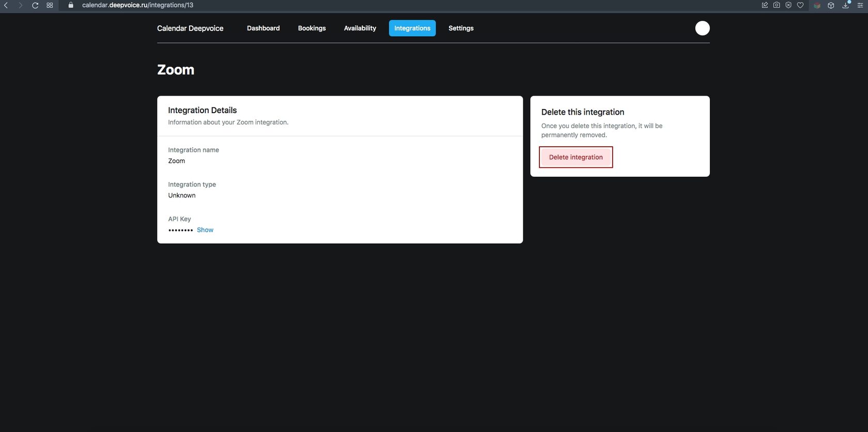868x432 pixels.
Task: Select the Integrations nav tab
Action: [412, 28]
